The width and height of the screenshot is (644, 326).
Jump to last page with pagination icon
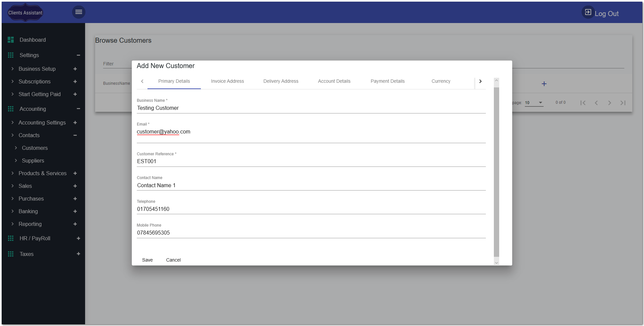[x=623, y=103]
